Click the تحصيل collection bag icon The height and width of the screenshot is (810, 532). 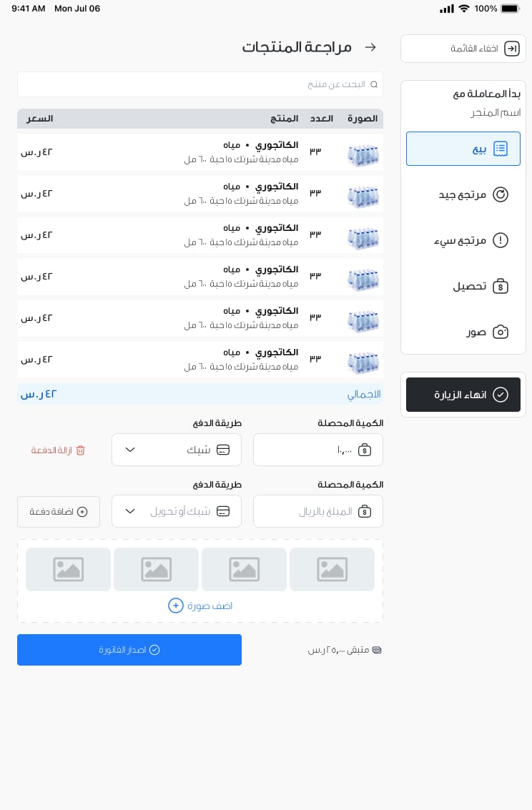[501, 286]
